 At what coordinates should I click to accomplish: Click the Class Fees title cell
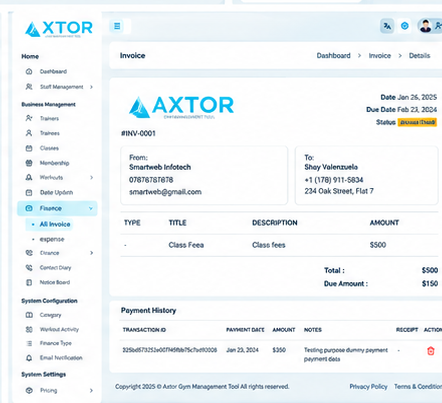[x=186, y=245]
